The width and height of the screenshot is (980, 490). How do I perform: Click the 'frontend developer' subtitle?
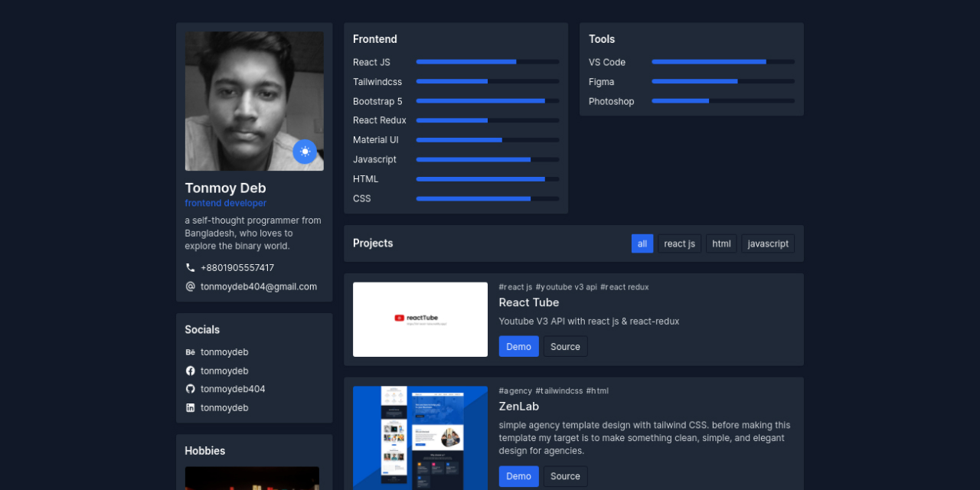click(226, 203)
